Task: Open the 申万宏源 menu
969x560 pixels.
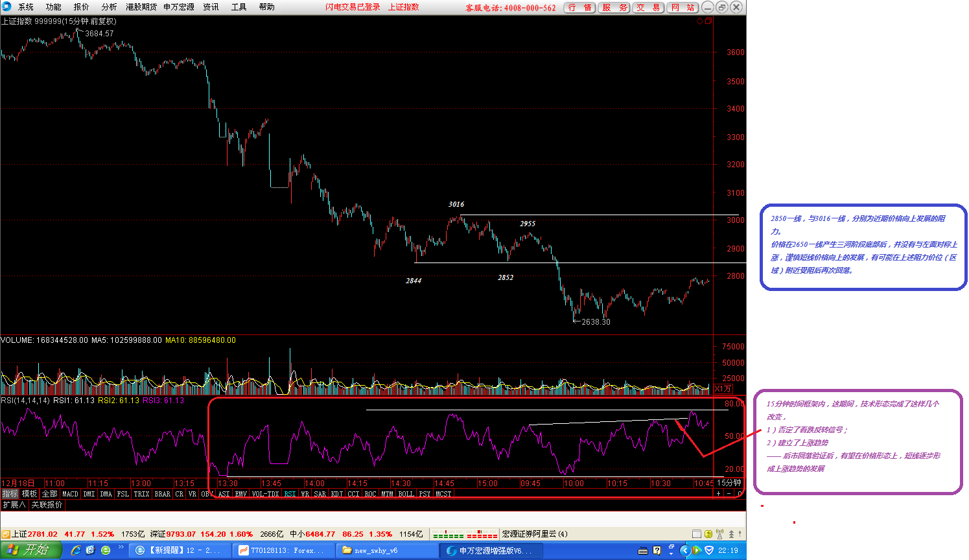Action: pyautogui.click(x=179, y=7)
